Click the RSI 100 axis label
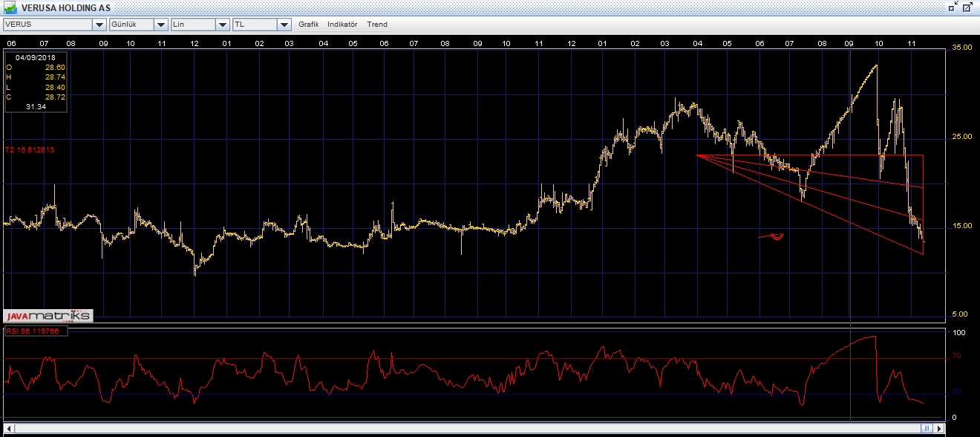The image size is (980, 437). [958, 334]
